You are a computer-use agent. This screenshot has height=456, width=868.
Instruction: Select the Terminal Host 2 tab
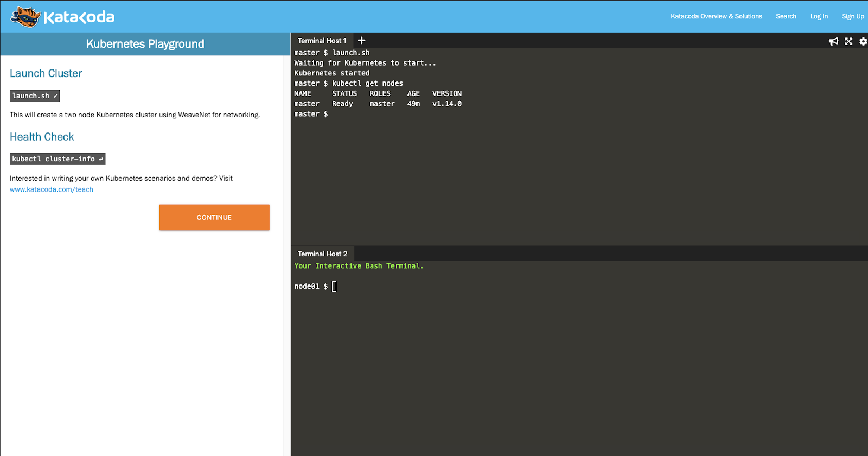322,254
